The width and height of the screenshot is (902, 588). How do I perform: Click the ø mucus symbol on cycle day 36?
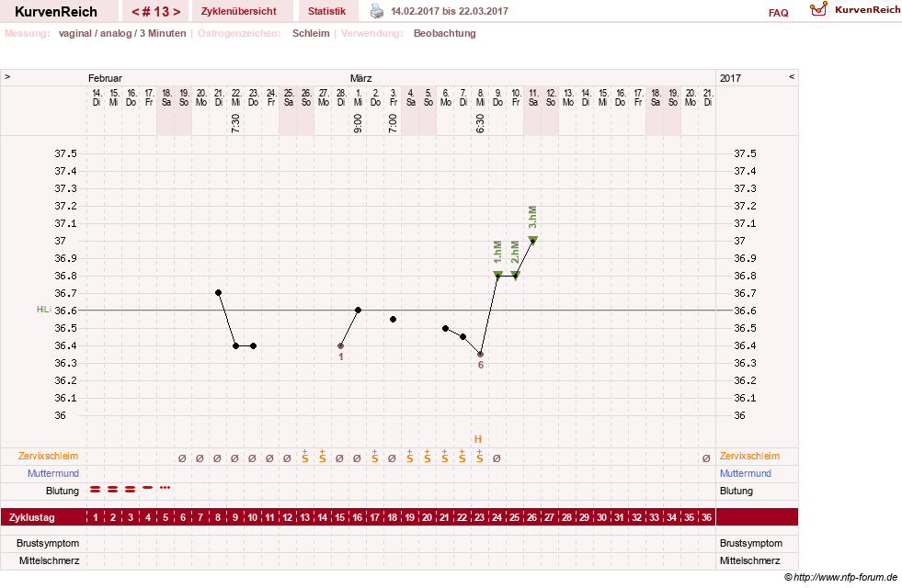706,458
